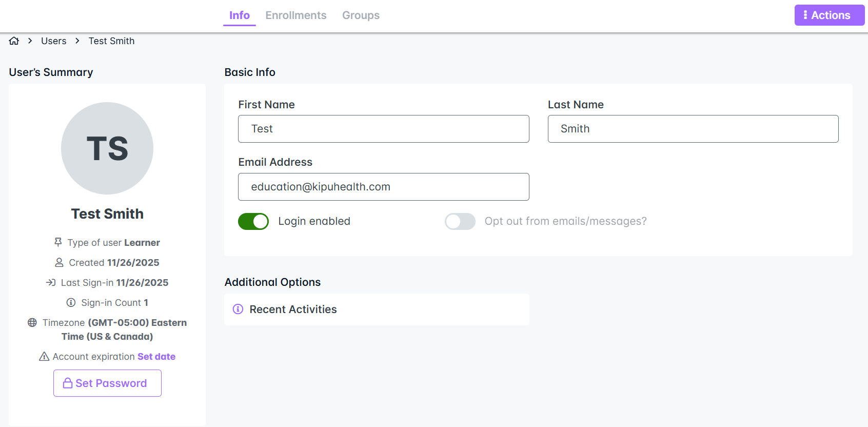Click the globe icon beside Timezone

coord(32,323)
